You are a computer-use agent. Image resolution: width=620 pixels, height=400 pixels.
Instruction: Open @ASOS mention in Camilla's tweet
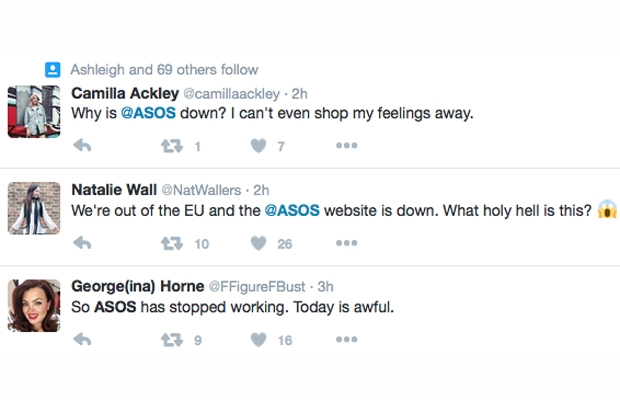(148, 113)
